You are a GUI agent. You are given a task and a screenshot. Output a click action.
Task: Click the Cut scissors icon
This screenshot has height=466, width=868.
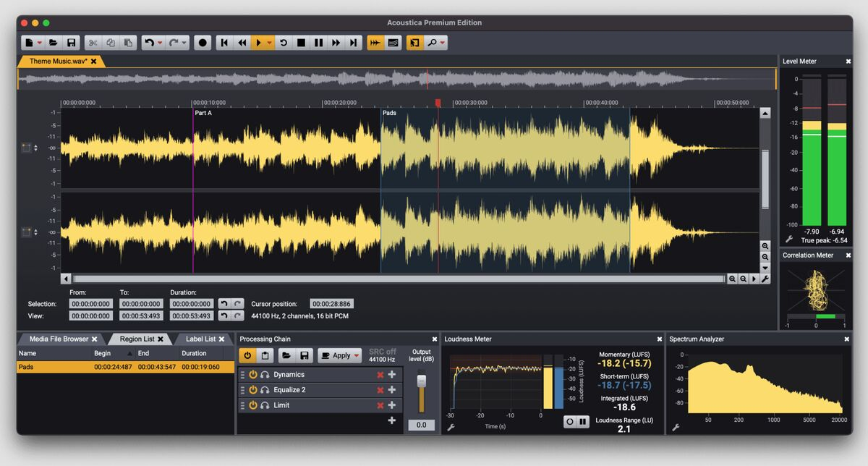93,43
